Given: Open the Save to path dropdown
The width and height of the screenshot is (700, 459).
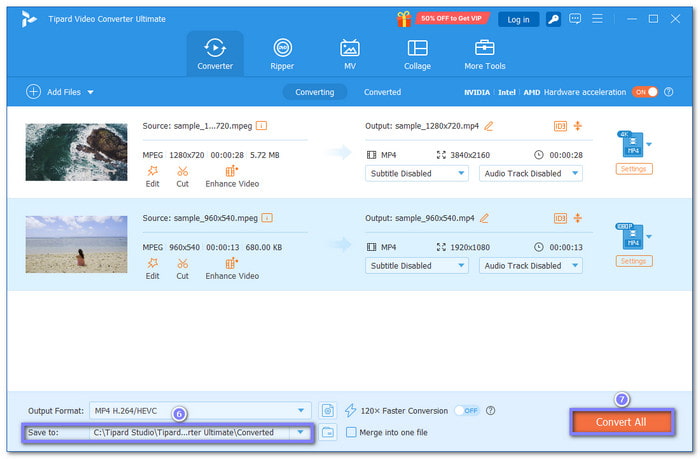Looking at the screenshot, I should (200, 432).
